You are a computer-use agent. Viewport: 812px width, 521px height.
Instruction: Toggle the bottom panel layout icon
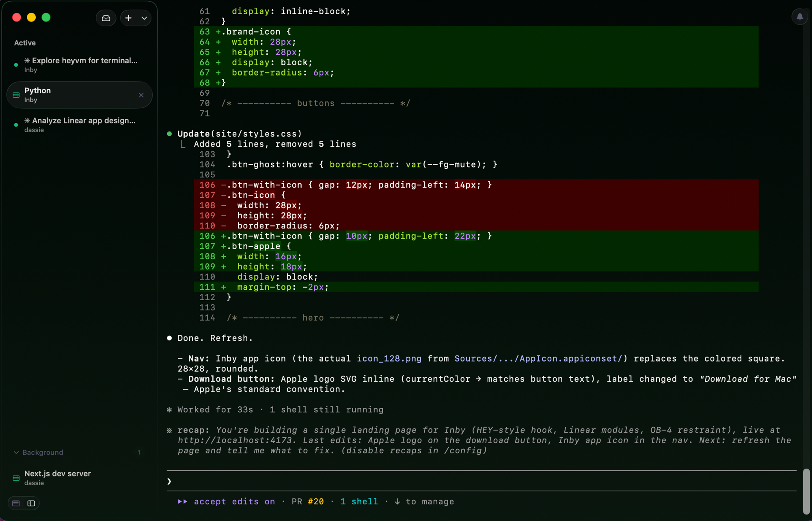pos(16,503)
